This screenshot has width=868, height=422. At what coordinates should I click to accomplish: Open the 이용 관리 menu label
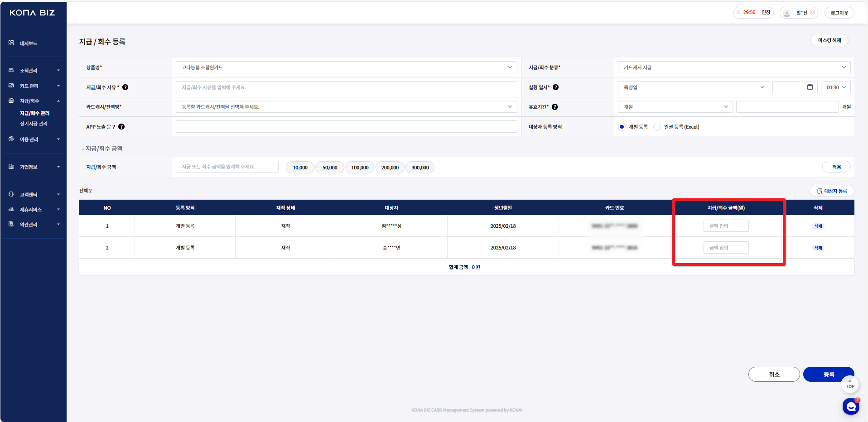(29, 139)
